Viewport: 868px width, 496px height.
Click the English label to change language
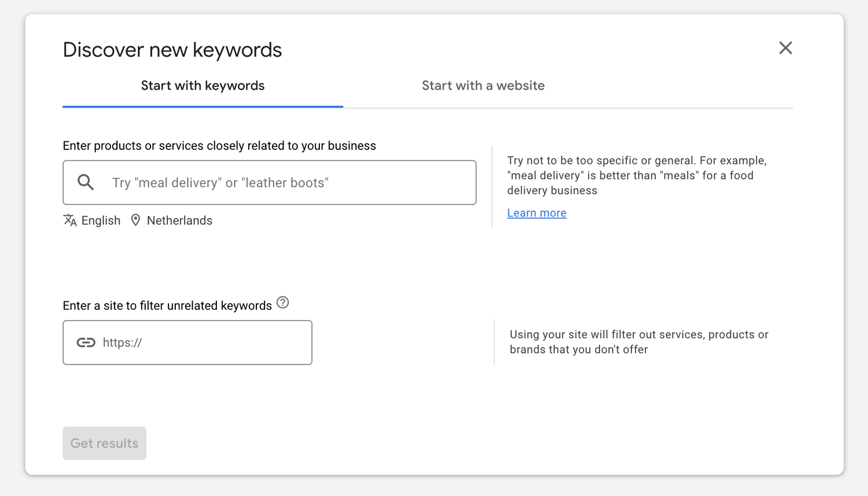[x=101, y=220]
